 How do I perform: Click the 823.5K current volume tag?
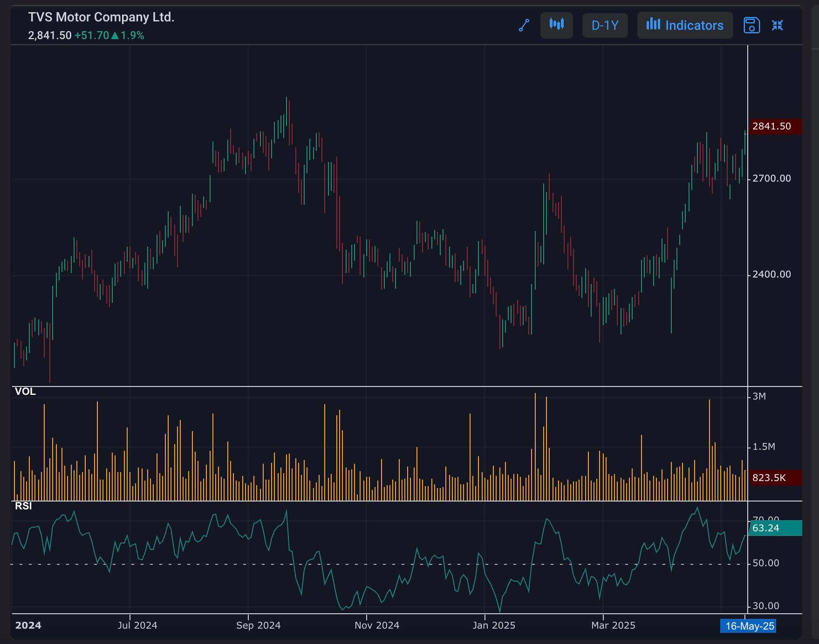(x=775, y=478)
